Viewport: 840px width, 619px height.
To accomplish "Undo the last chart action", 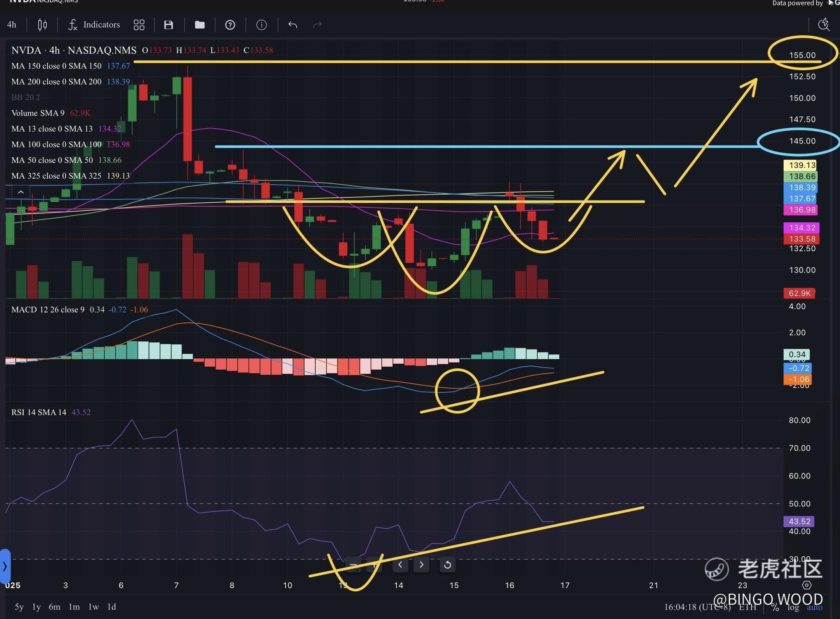I will [292, 25].
